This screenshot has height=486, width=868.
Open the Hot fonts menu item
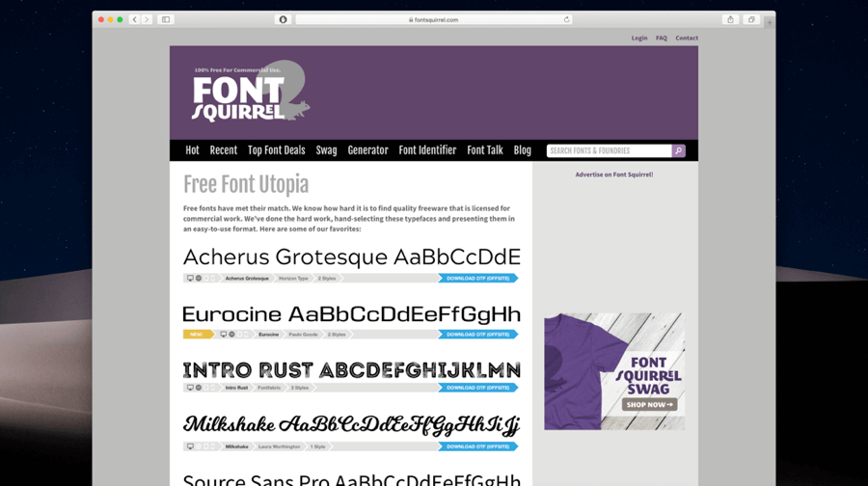(x=192, y=150)
